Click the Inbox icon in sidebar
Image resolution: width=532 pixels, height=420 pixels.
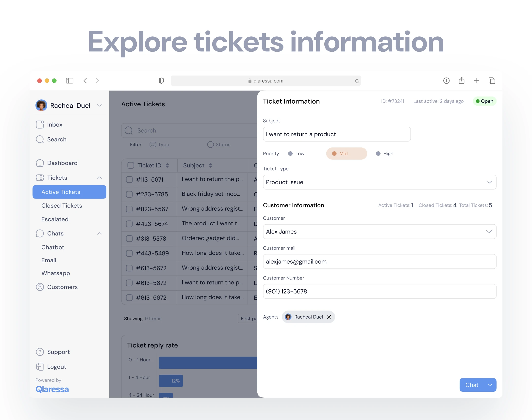point(40,124)
